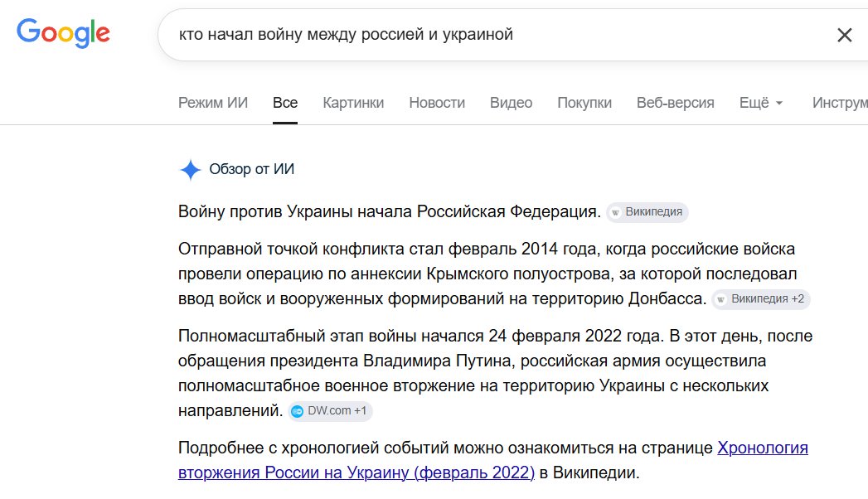Click the blue AI overview sparkle icon

pos(191,170)
